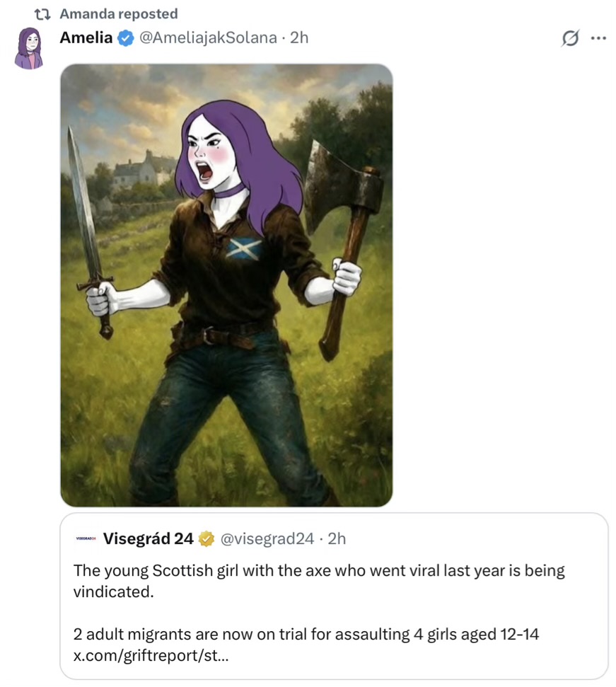
Task: Open the "Amanda reposted" link
Action: [x=119, y=13]
